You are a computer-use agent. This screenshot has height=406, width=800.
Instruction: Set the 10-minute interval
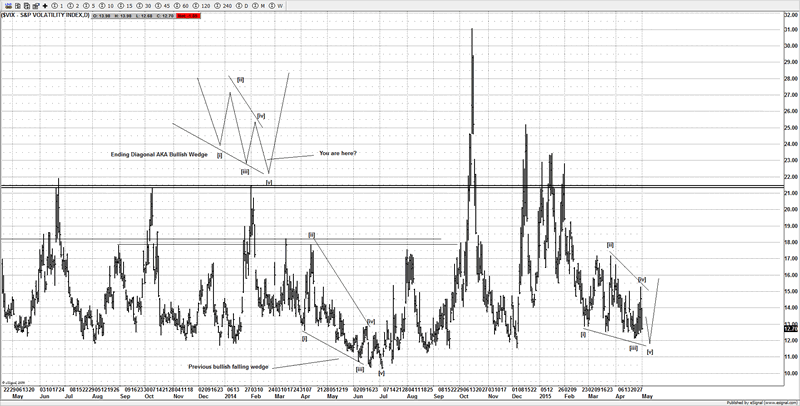106,6
